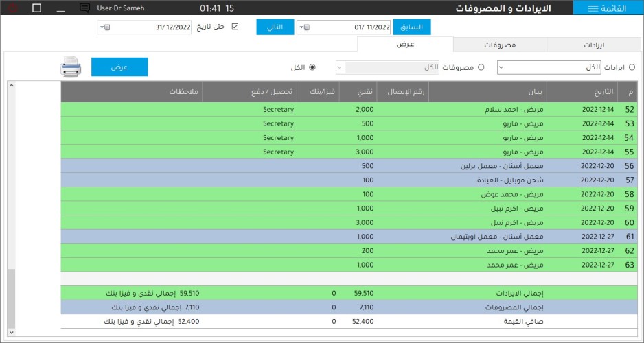This screenshot has height=343, width=644.
Task: Open calendar icon of the end date field
Action: (x=108, y=27)
